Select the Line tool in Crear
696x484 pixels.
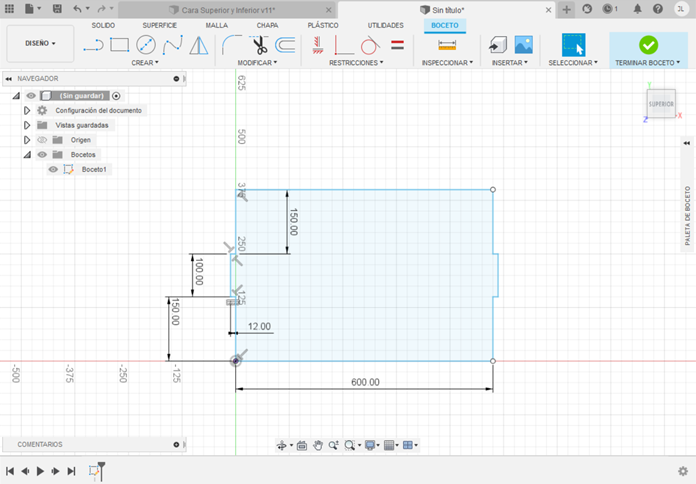pos(93,45)
